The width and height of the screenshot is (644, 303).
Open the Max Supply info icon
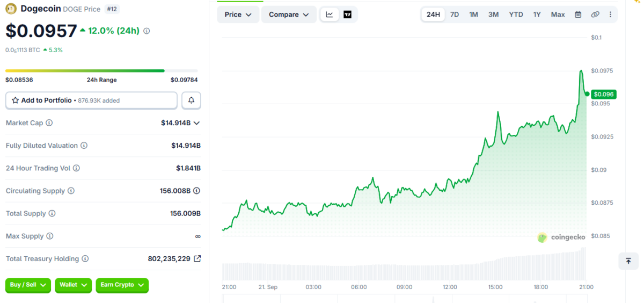49,236
